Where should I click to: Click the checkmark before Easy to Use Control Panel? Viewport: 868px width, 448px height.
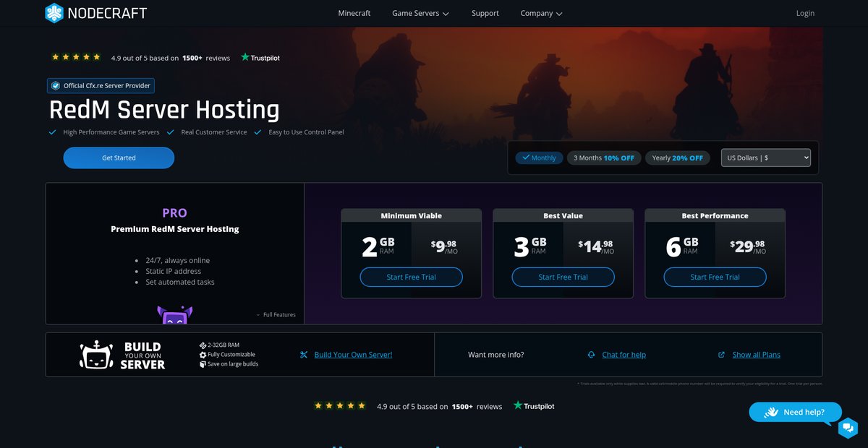[258, 132]
